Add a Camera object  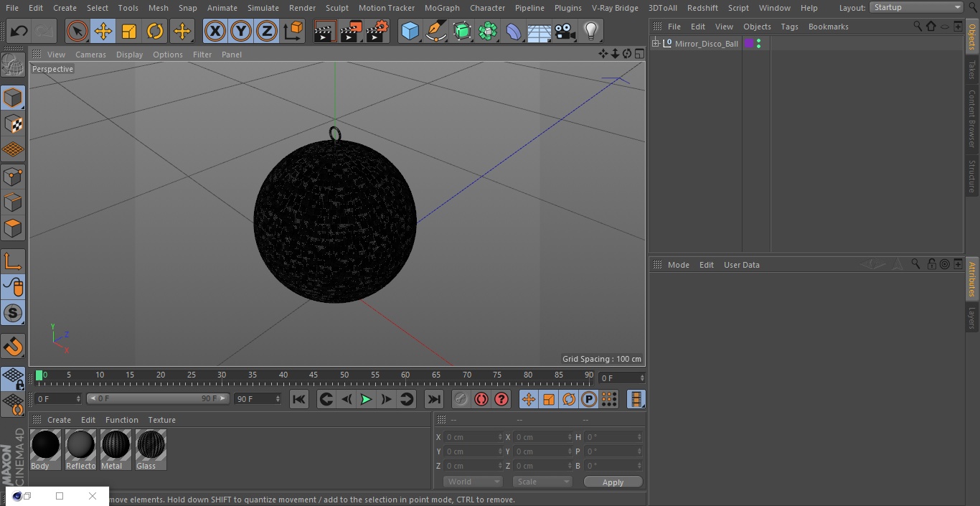click(x=565, y=31)
